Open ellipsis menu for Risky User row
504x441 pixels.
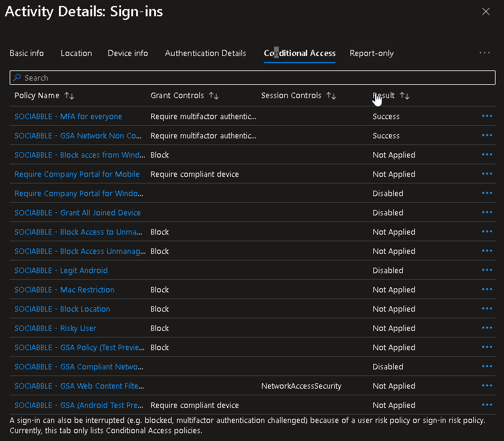pos(487,328)
